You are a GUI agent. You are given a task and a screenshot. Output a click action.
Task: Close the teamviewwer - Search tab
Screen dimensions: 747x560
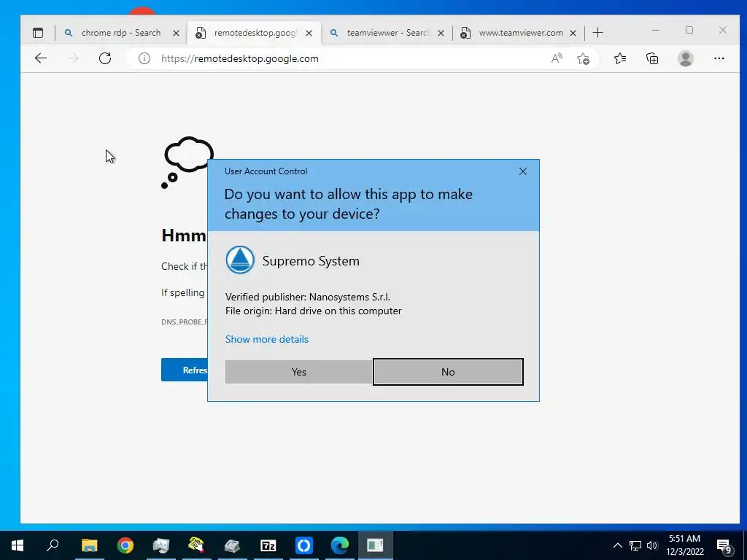coord(441,33)
